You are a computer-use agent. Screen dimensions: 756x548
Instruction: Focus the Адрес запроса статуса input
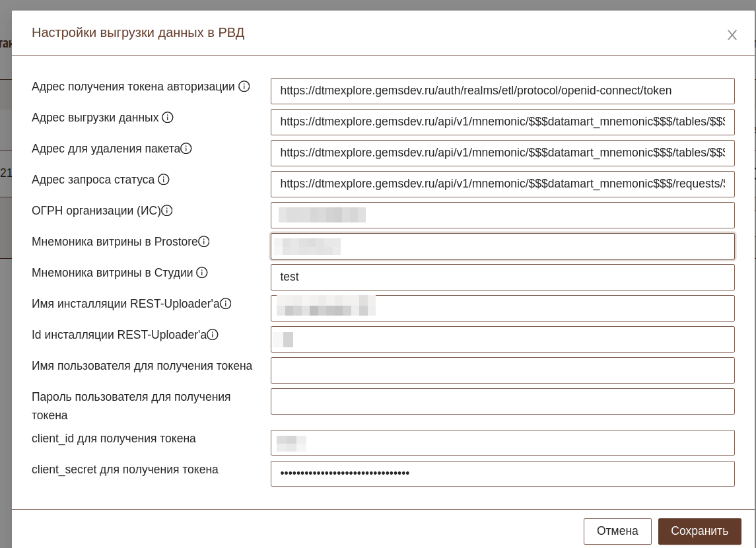[502, 184]
